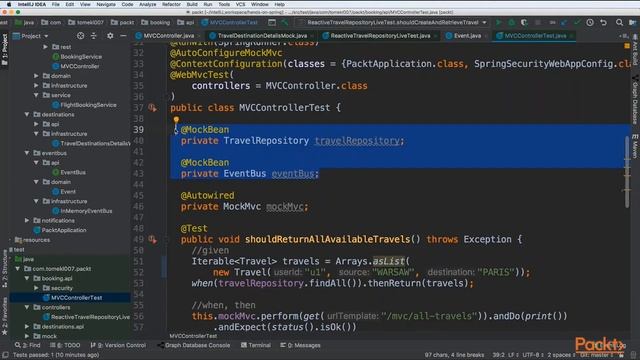Click the yellow inspection indicator atop scrollbar

click(x=627, y=46)
